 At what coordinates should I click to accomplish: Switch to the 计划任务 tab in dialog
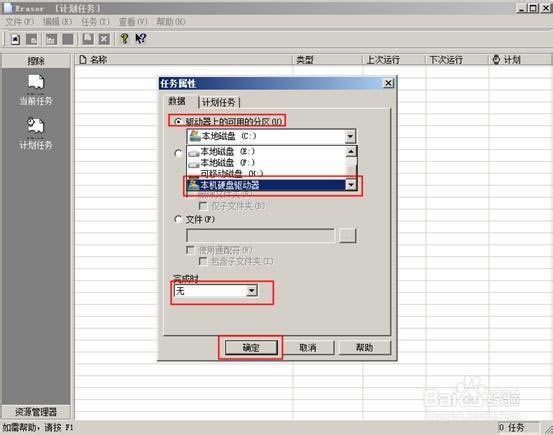(219, 102)
